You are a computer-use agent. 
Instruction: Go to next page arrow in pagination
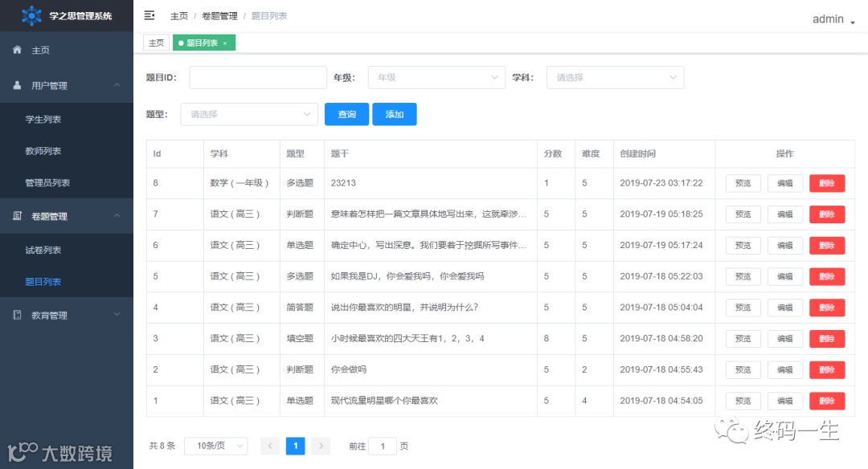click(x=321, y=446)
